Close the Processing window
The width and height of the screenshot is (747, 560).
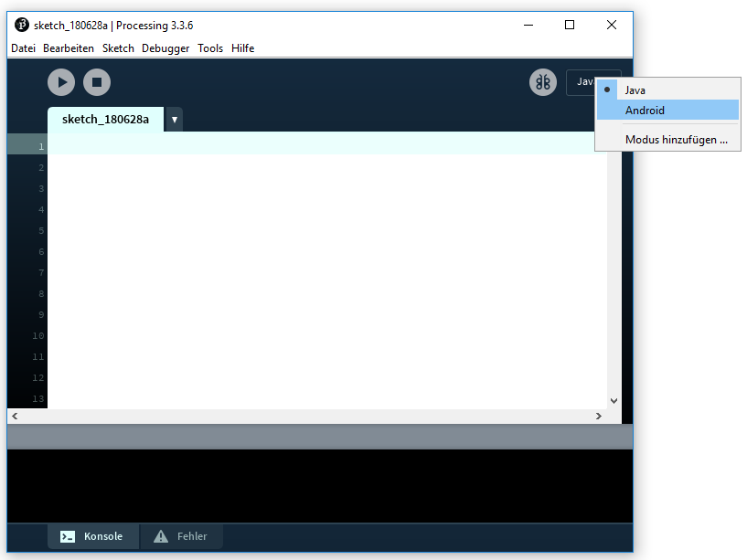(612, 25)
